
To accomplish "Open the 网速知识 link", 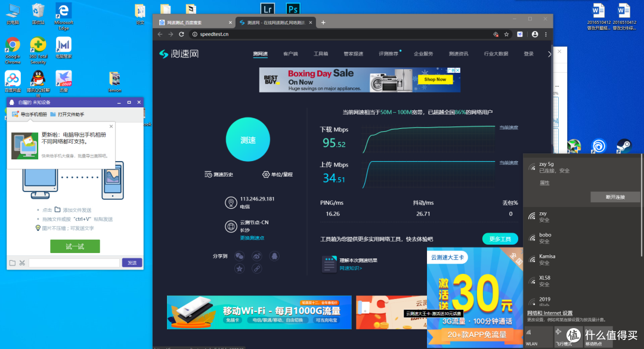I will (x=351, y=268).
